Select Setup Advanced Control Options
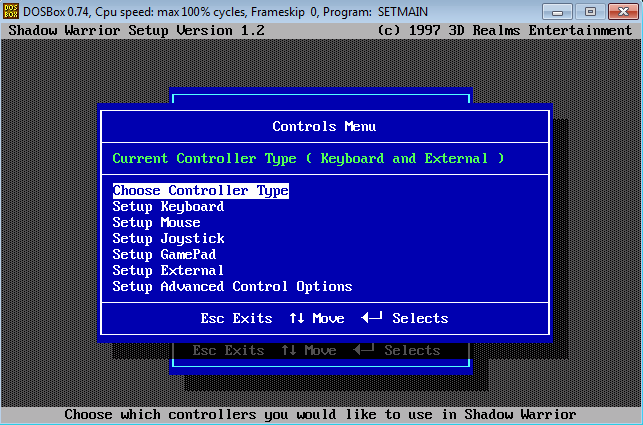 (232, 286)
